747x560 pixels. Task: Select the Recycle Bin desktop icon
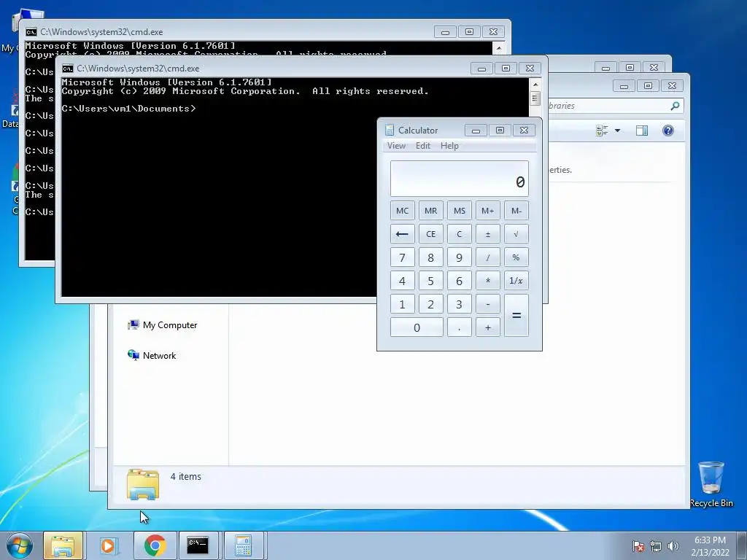pos(711,484)
